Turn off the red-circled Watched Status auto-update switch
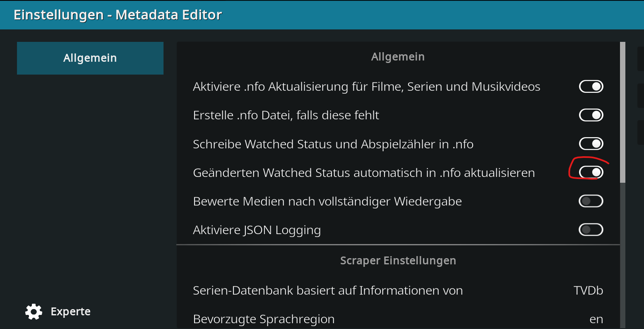644x329 pixels. coord(591,172)
